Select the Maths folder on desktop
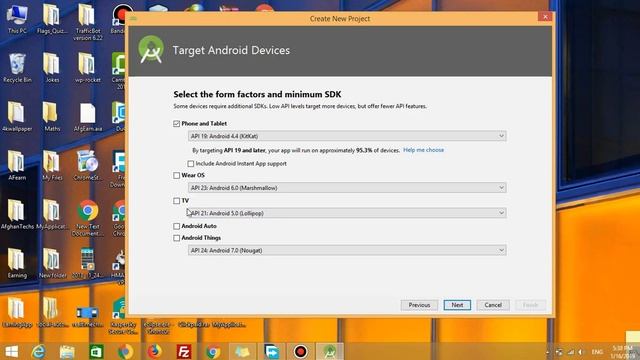Viewport: 640px width, 360px height. (52, 117)
